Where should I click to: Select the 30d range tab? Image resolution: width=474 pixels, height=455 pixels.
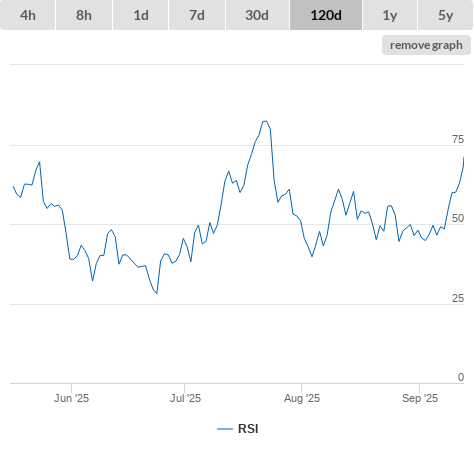coord(257,15)
